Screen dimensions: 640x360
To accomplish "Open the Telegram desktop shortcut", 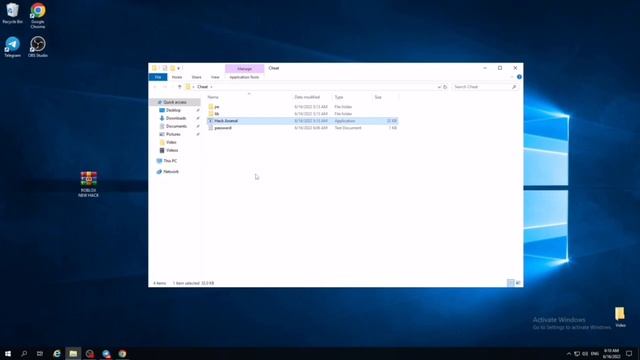I will pos(12,47).
